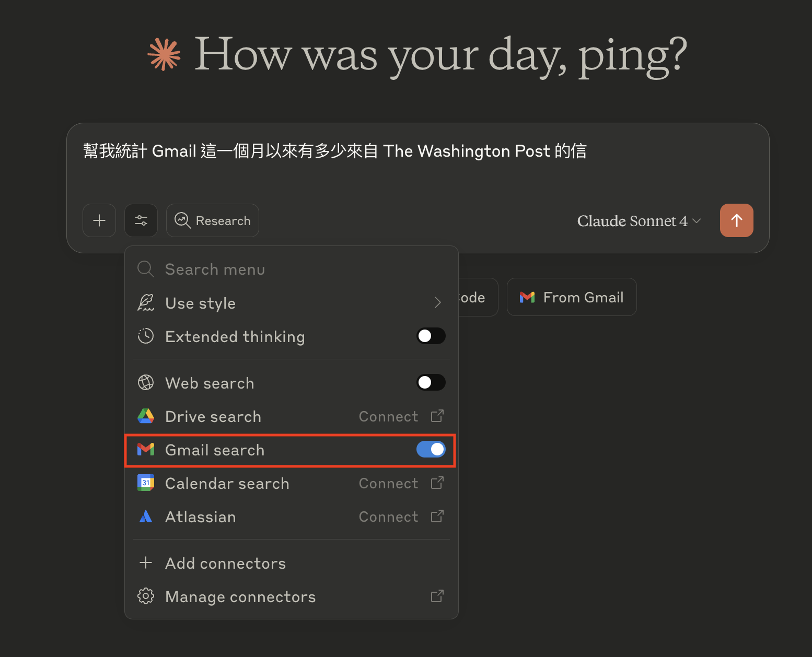
Task: Connect Drive search via Connect link
Action: (388, 416)
